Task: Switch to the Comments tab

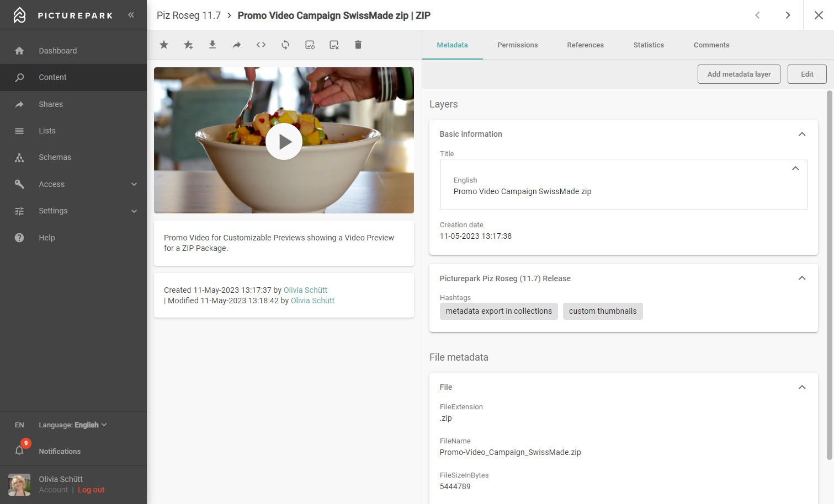Action: click(711, 45)
